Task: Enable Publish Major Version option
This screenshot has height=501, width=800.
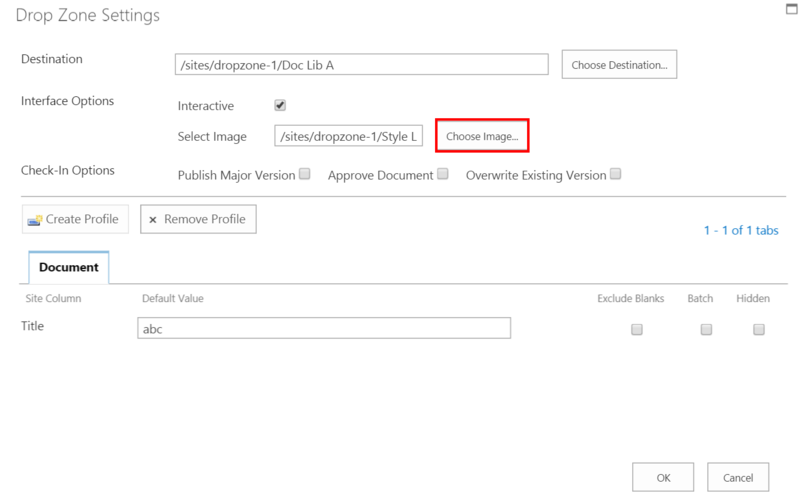Action: [x=305, y=174]
